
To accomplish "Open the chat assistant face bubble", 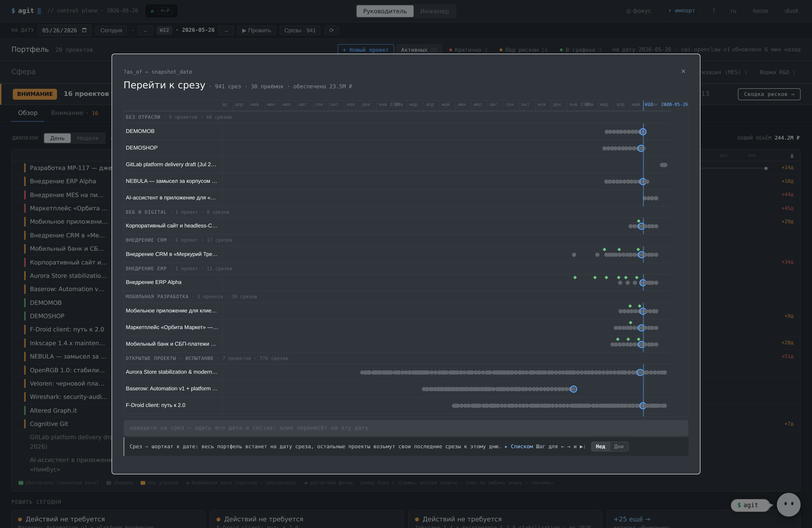I will point(788,504).
